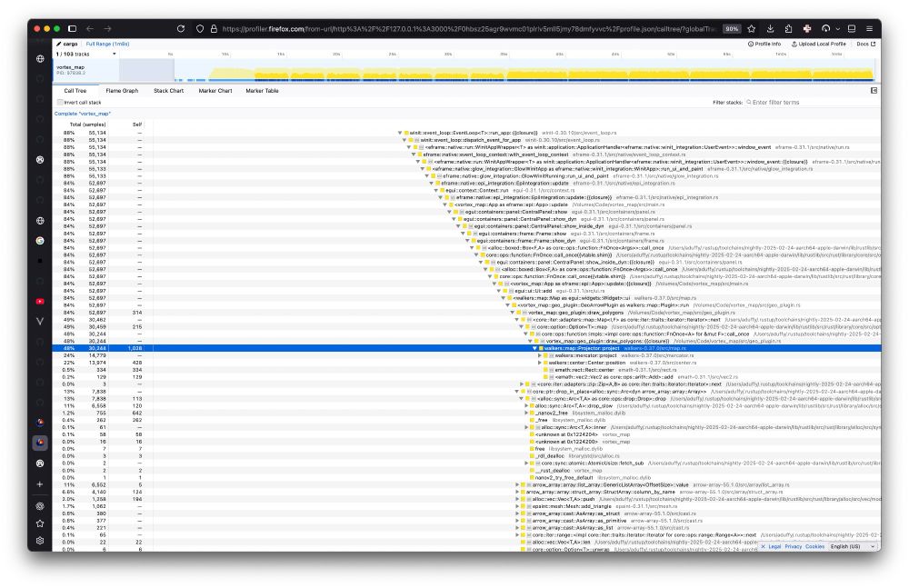
Task: Open the ChatGPT icon in sidebar footer
Action: coord(40,506)
